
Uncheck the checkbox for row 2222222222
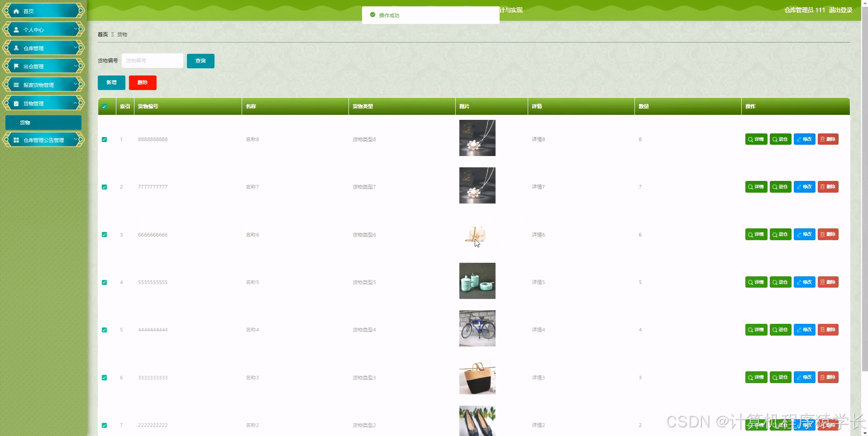point(105,425)
